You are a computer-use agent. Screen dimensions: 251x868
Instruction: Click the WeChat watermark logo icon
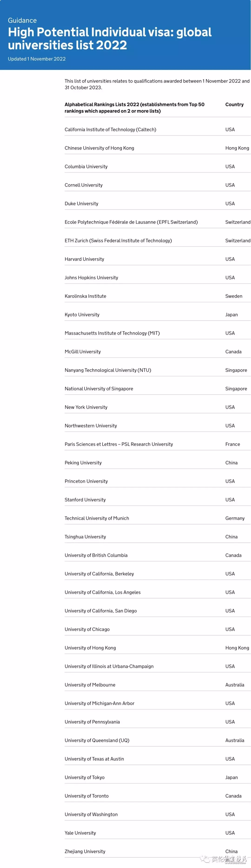(205, 859)
